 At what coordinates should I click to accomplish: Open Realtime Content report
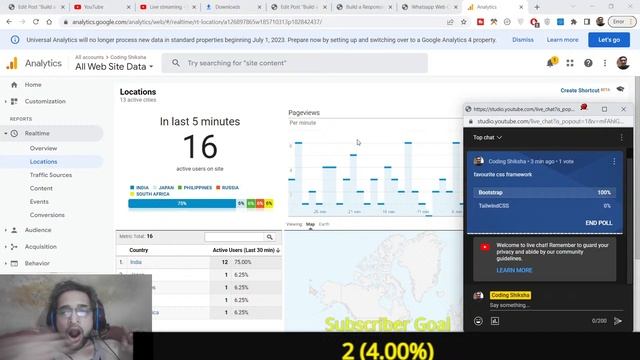[x=41, y=188]
